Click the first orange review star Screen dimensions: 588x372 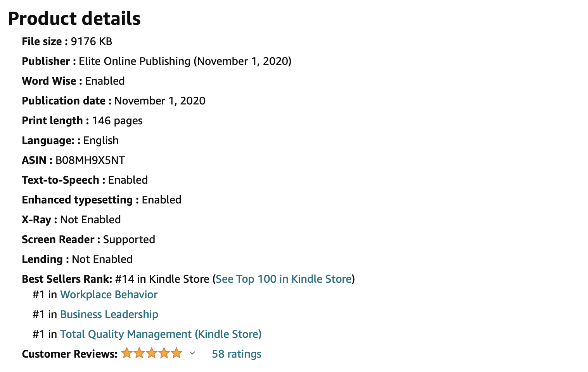tap(126, 353)
